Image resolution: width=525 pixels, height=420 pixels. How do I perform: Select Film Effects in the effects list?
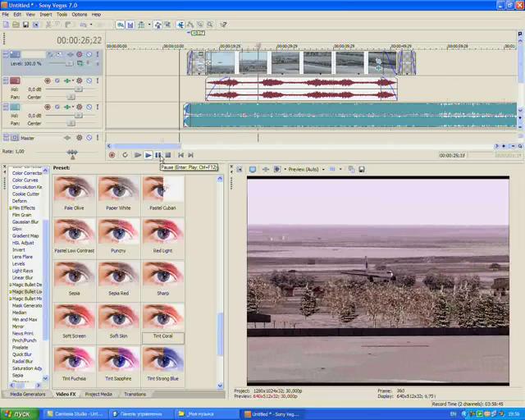(24, 208)
